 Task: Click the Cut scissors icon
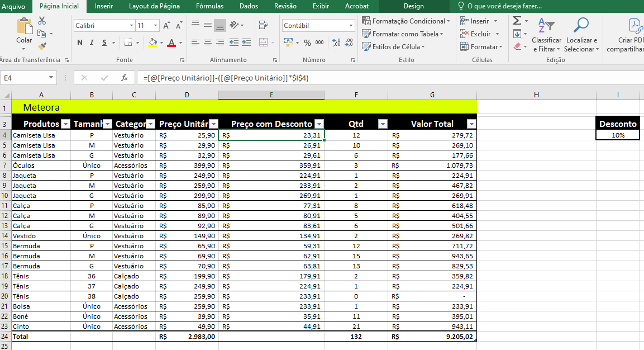42,21
